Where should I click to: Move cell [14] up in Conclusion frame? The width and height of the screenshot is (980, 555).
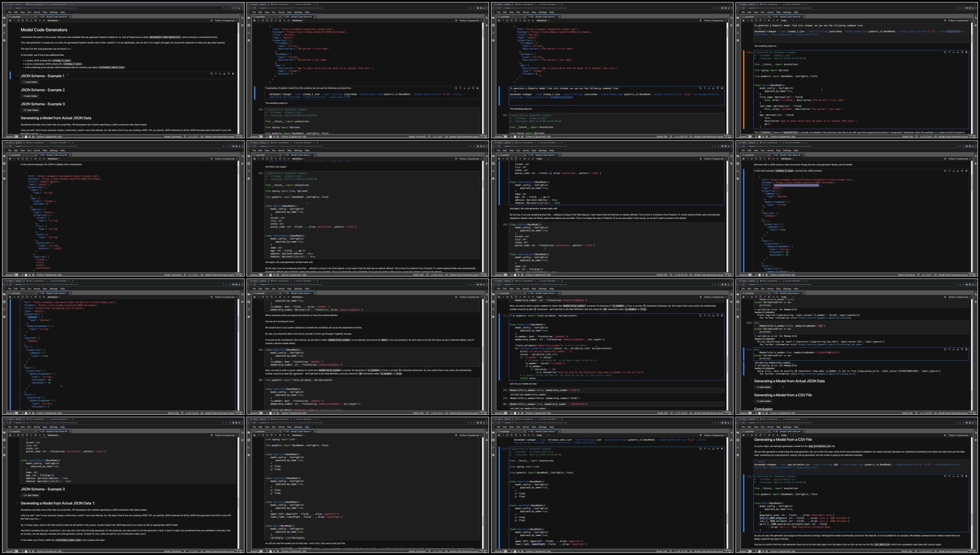[949, 349]
